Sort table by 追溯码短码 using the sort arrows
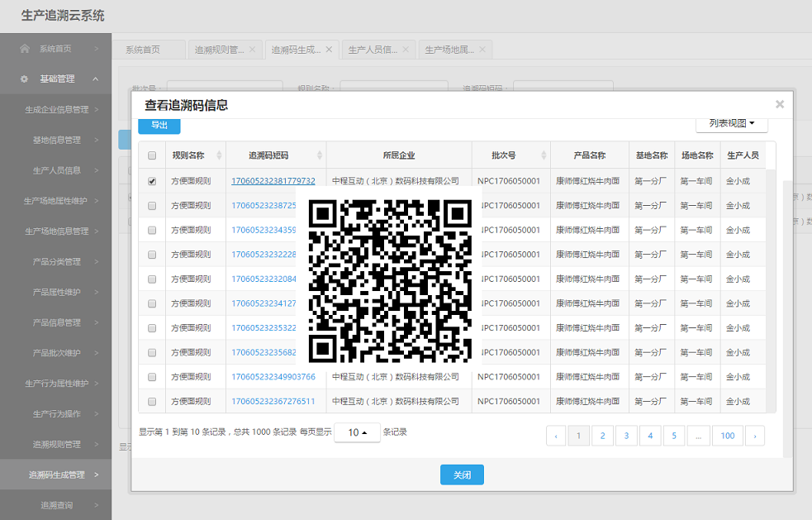Screen dimensions: 812x520 (x=320, y=155)
